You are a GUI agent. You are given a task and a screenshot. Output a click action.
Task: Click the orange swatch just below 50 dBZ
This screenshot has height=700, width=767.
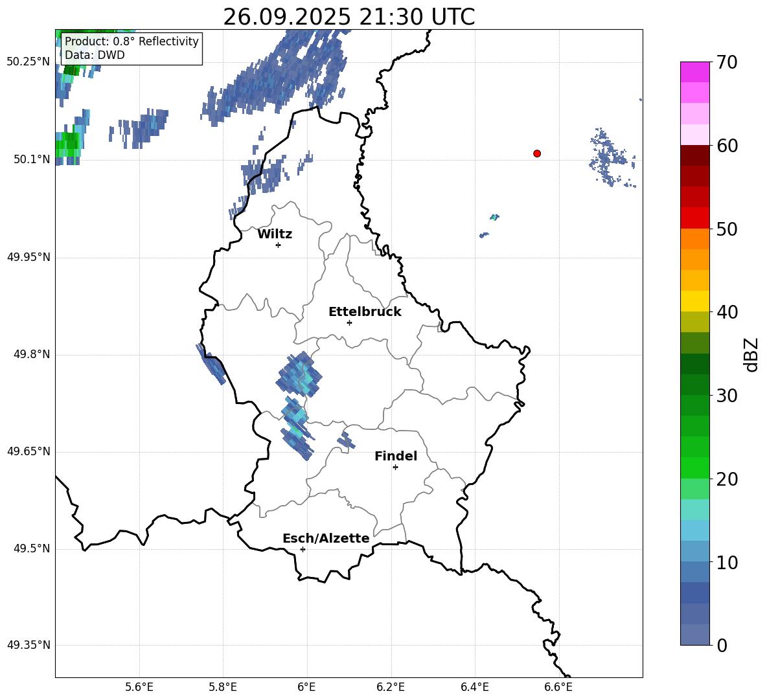click(694, 239)
